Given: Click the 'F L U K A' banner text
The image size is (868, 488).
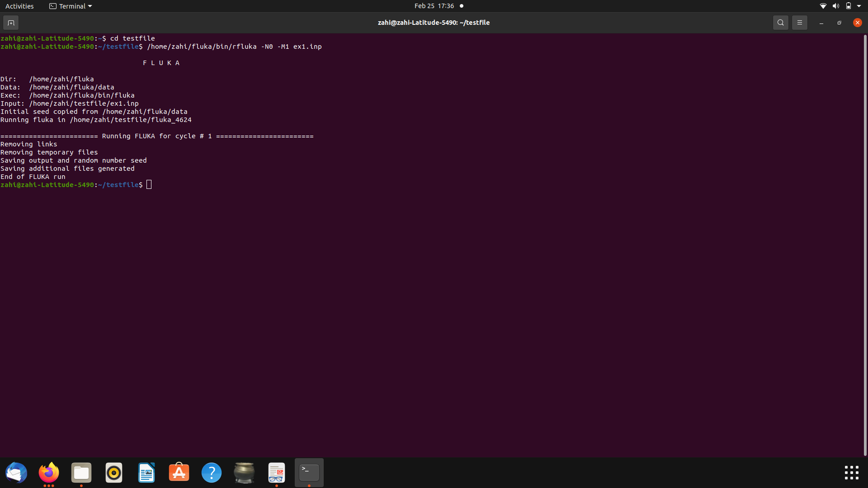Looking at the screenshot, I should [x=161, y=63].
